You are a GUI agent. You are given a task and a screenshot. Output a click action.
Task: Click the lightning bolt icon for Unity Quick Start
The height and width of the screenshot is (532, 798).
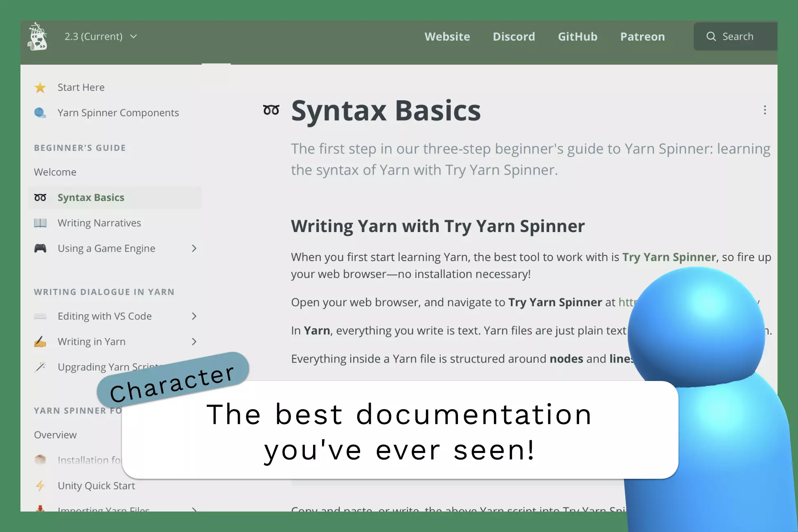[x=40, y=486]
